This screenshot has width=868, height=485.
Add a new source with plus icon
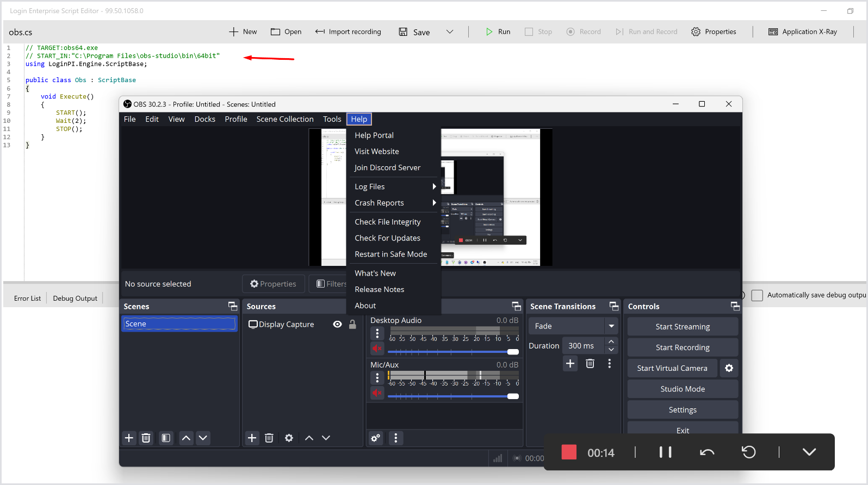point(252,438)
